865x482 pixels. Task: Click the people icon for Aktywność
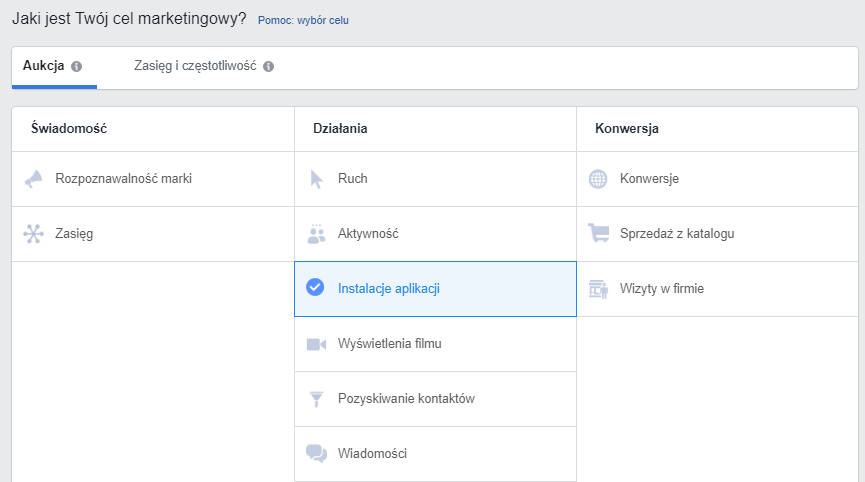click(x=316, y=234)
